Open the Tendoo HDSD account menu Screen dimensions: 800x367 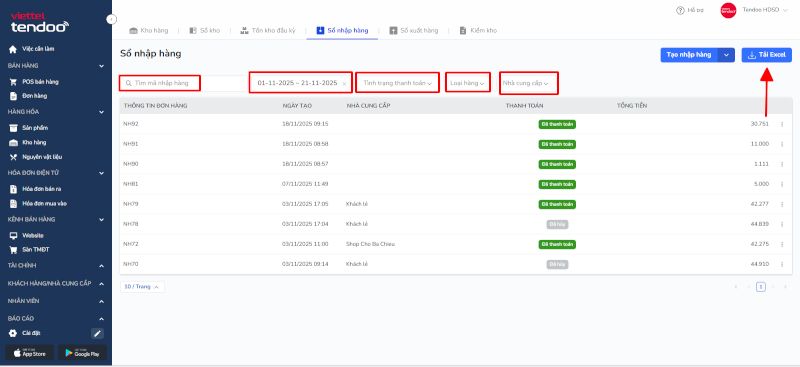[754, 10]
